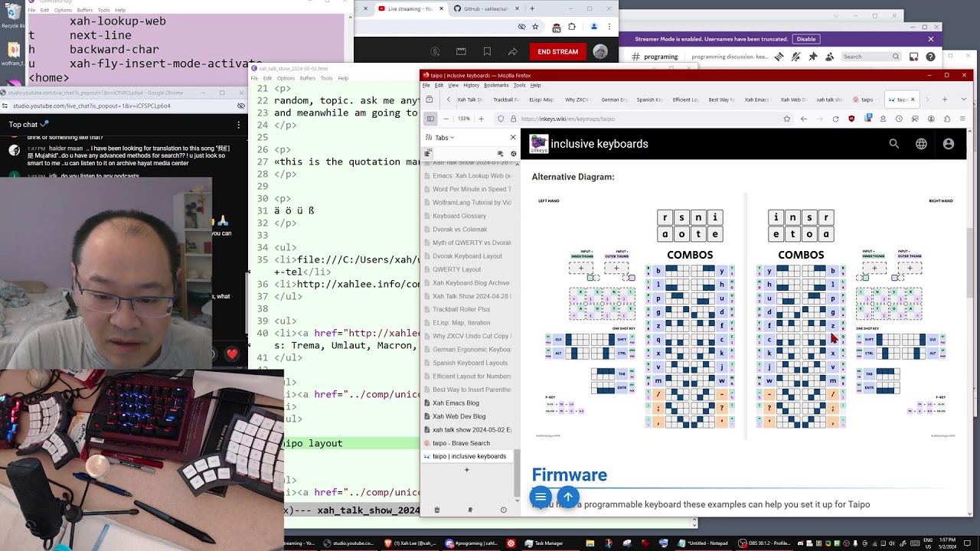
Task: Click Disable on the Streamer Mode banner
Action: click(x=805, y=39)
